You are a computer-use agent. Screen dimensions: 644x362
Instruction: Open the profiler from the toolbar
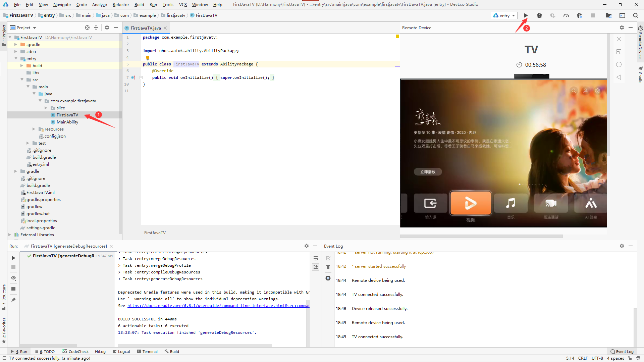(x=566, y=15)
